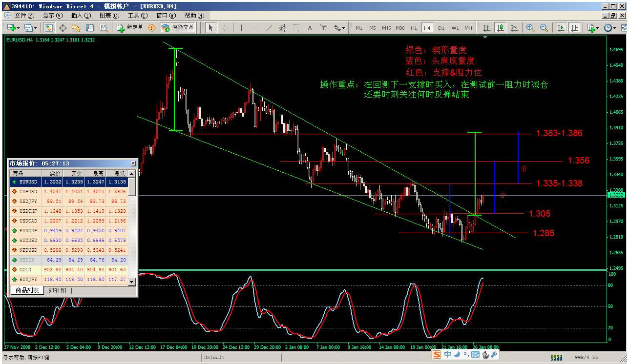Select GBPUSD row in Market Watch
This screenshot has width=629, height=364.
(68, 192)
